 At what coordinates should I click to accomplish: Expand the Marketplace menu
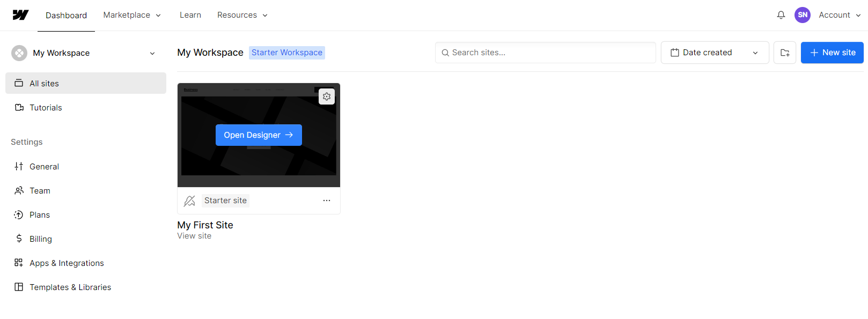coord(132,15)
